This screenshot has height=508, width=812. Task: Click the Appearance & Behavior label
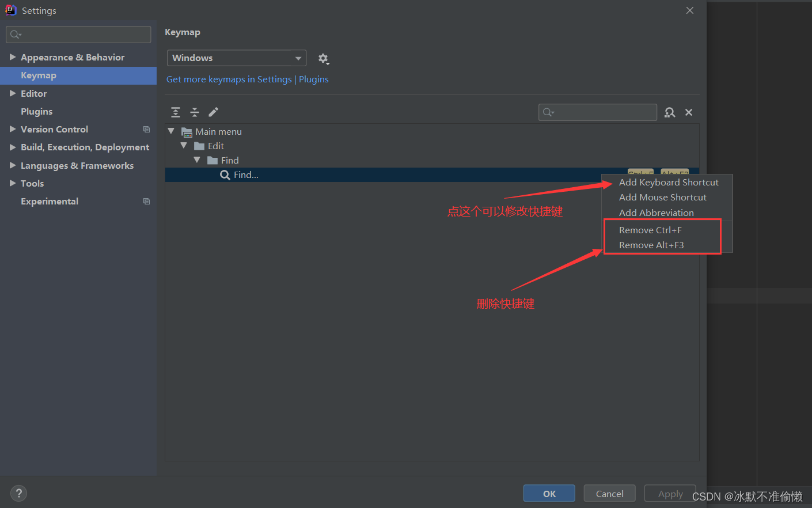pyautogui.click(x=73, y=58)
